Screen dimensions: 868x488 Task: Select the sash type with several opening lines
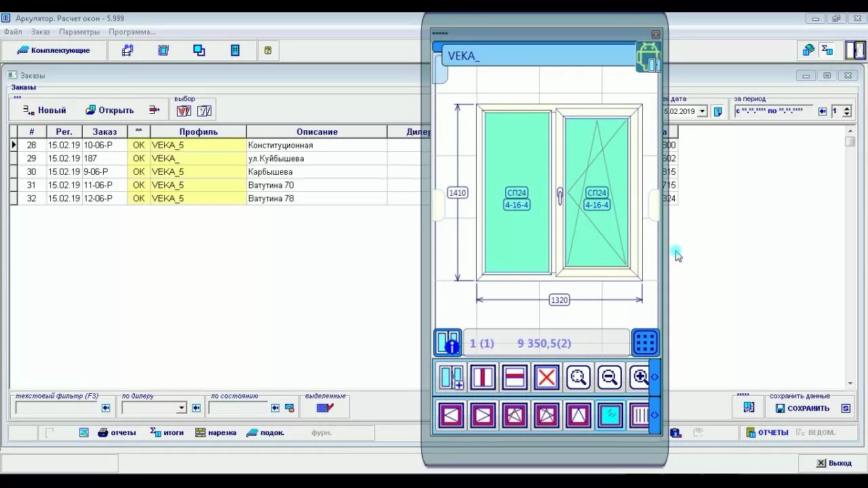515,415
